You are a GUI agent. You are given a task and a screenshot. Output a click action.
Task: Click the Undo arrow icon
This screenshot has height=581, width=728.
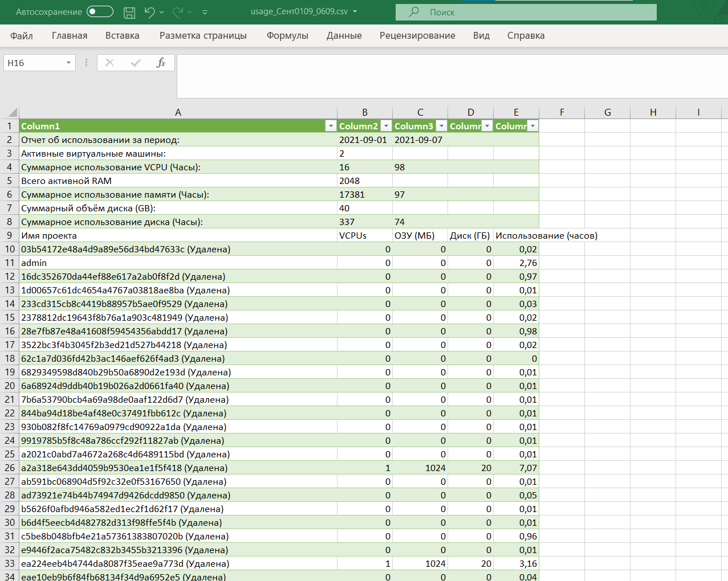149,12
